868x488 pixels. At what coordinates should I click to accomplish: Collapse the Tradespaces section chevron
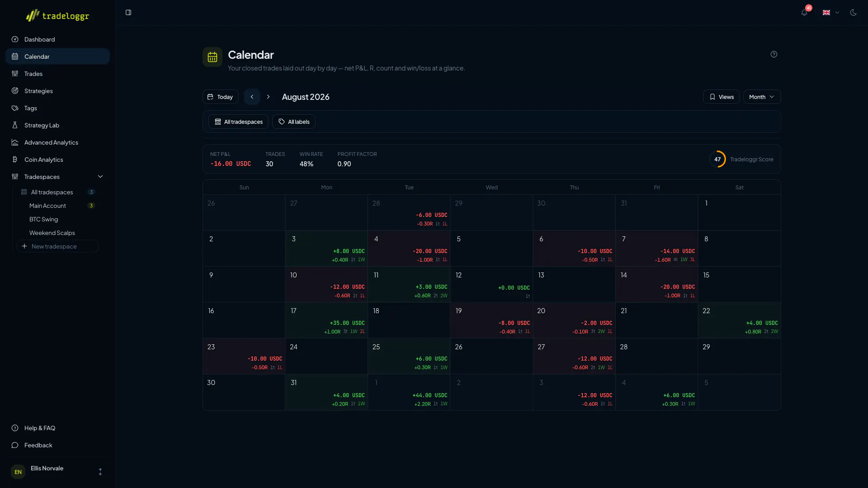click(100, 177)
